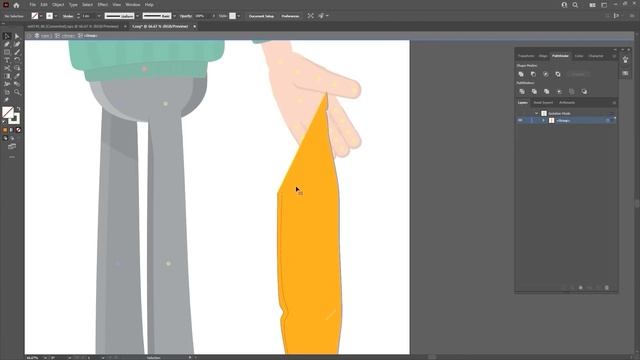Click the Opacity value field
This screenshot has height=360, width=640.
(200, 16)
